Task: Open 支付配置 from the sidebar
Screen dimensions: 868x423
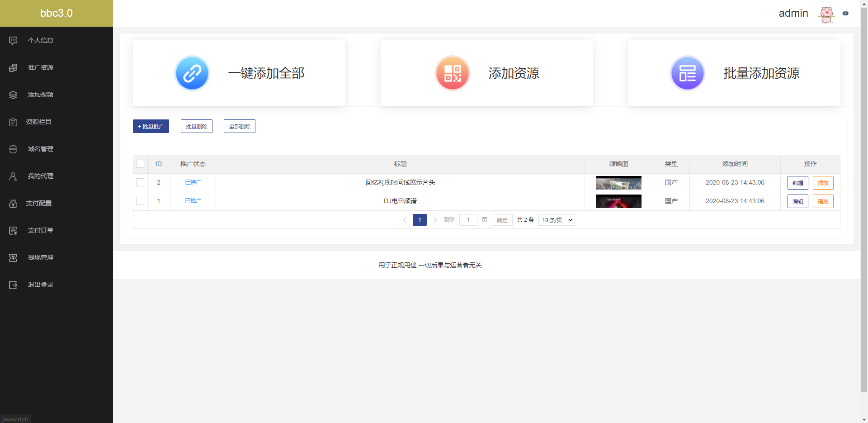Action: 40,203
